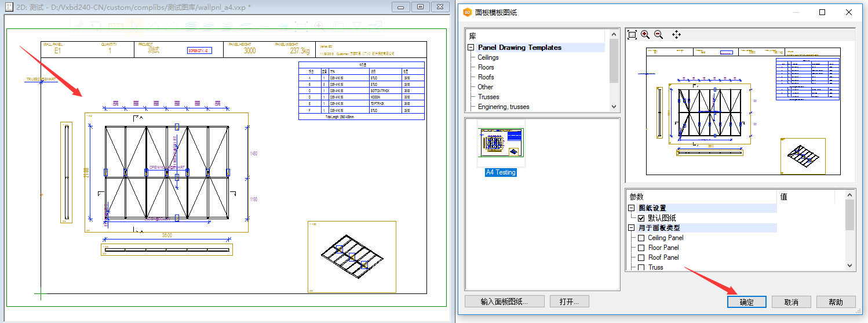Close the 面板模板图纸 dialog
868x323 pixels.
(848, 12)
